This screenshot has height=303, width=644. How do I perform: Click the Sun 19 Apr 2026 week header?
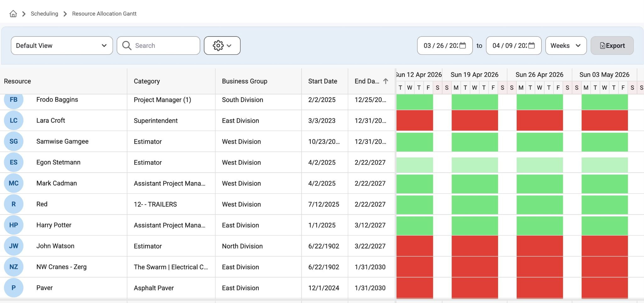475,75
